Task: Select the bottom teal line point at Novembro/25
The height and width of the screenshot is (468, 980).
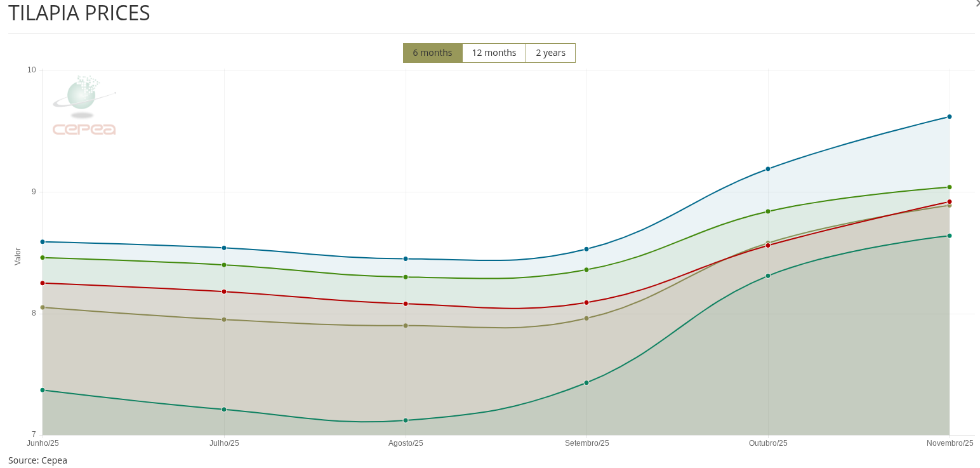Action: tap(950, 236)
